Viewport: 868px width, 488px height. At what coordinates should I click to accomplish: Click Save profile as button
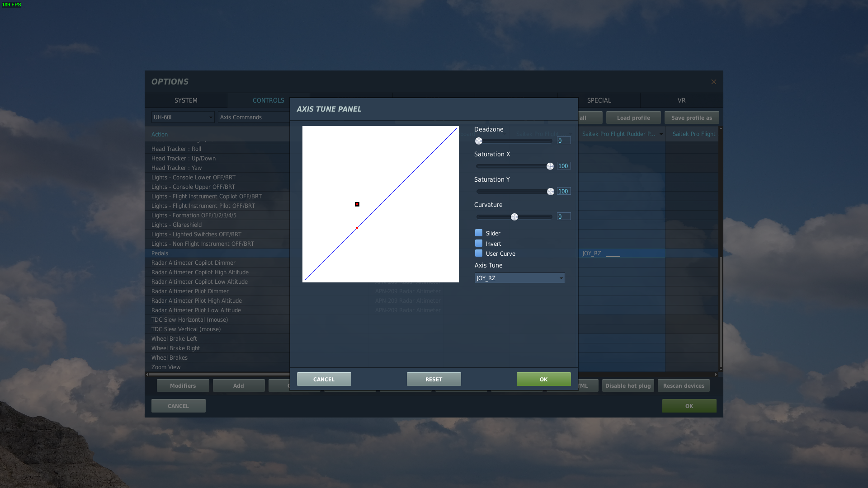[691, 117]
